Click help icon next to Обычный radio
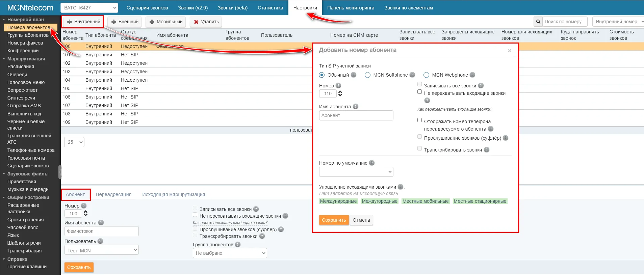644x275 pixels. (354, 75)
